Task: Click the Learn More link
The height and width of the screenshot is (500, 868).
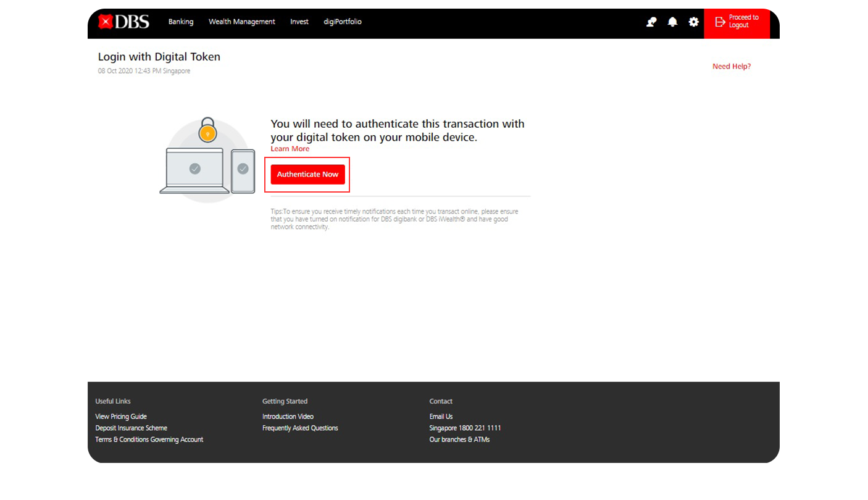Action: pos(290,149)
